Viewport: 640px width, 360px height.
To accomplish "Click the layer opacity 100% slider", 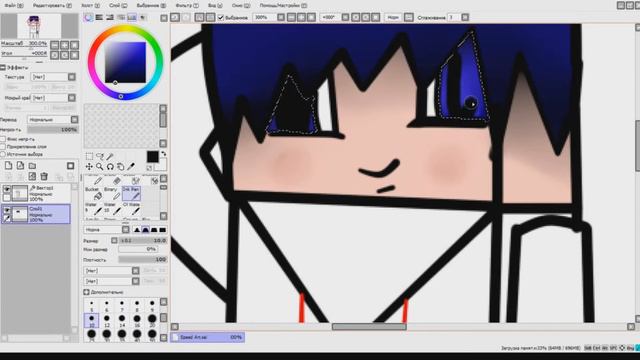I will click(53, 130).
